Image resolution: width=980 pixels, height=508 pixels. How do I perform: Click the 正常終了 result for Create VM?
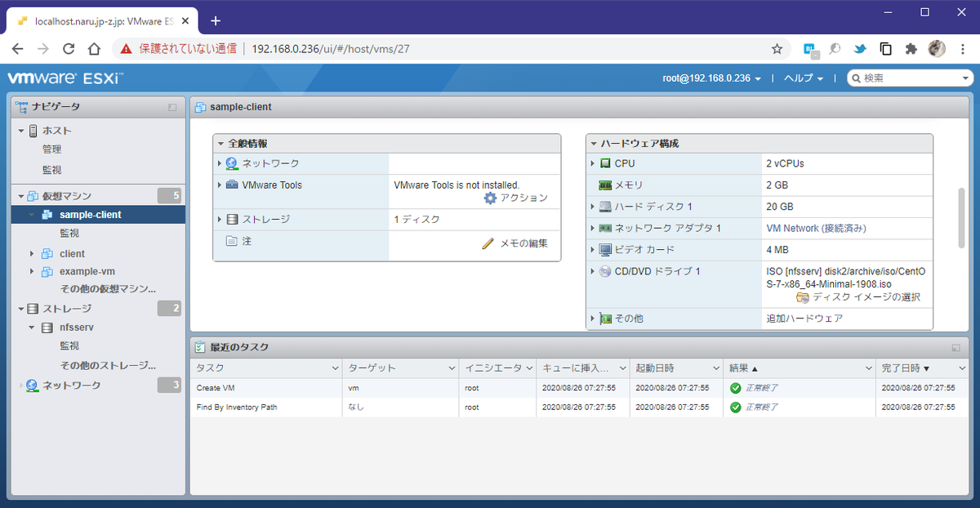pos(761,388)
